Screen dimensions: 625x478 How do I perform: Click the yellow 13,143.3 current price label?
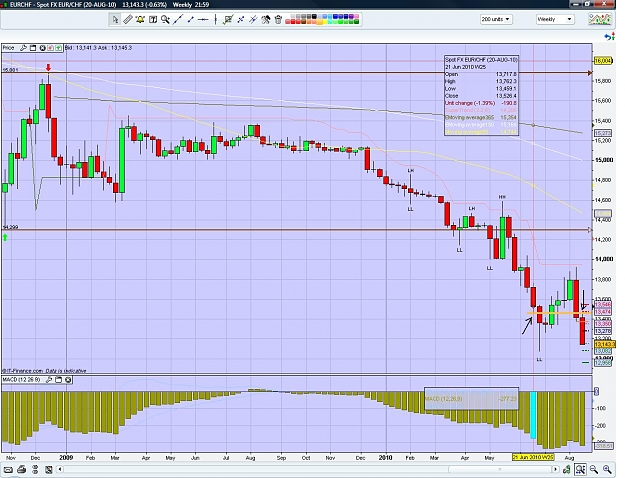click(x=605, y=344)
